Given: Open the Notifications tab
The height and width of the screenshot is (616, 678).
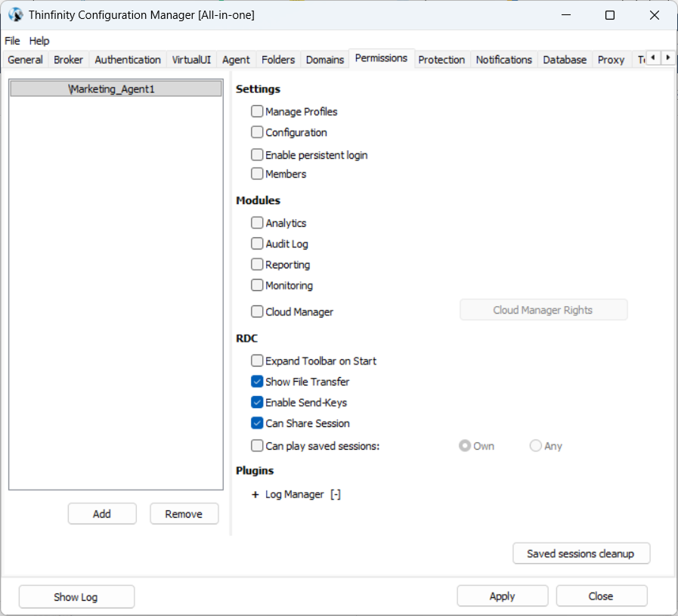Looking at the screenshot, I should [503, 60].
